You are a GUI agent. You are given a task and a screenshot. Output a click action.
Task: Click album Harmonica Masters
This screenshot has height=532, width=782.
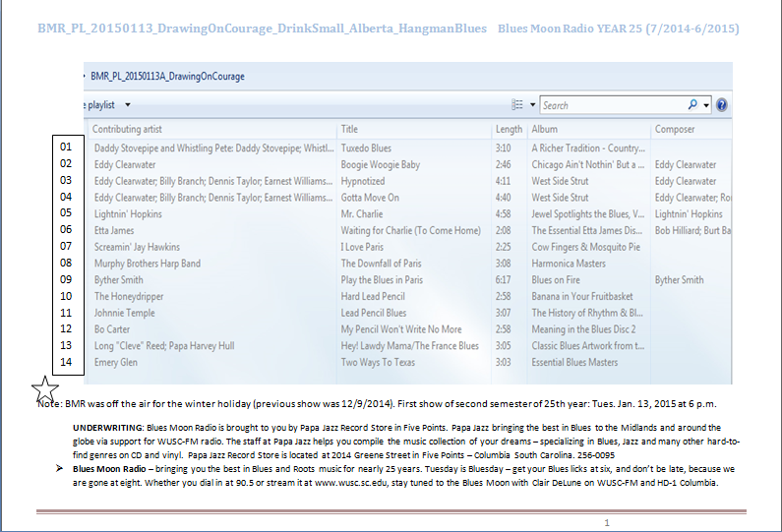pyautogui.click(x=569, y=264)
